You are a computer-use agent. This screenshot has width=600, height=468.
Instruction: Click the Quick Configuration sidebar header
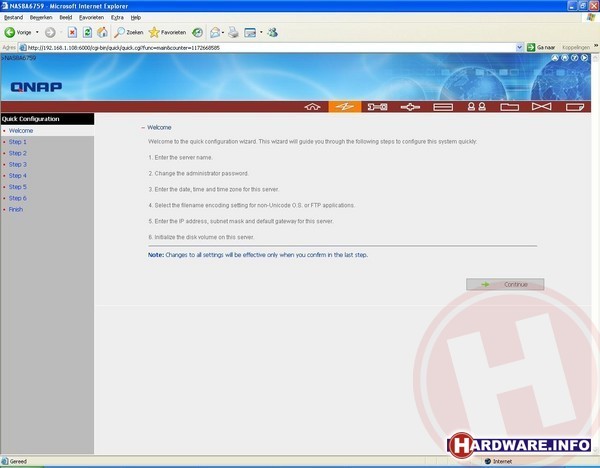click(x=47, y=119)
